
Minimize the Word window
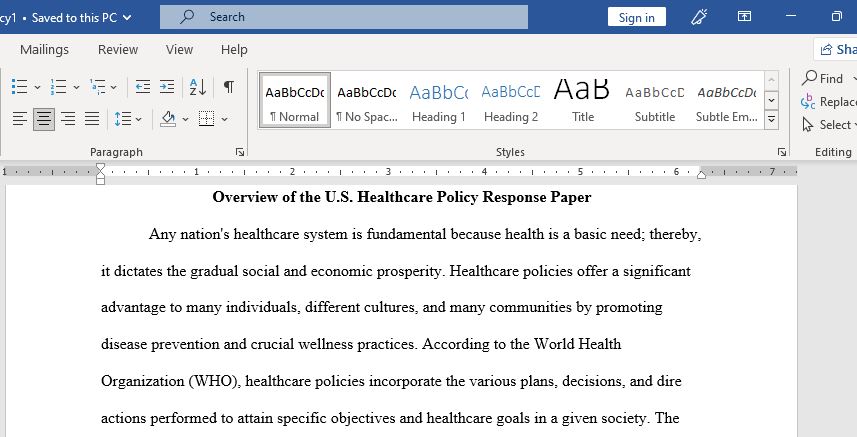coord(791,17)
